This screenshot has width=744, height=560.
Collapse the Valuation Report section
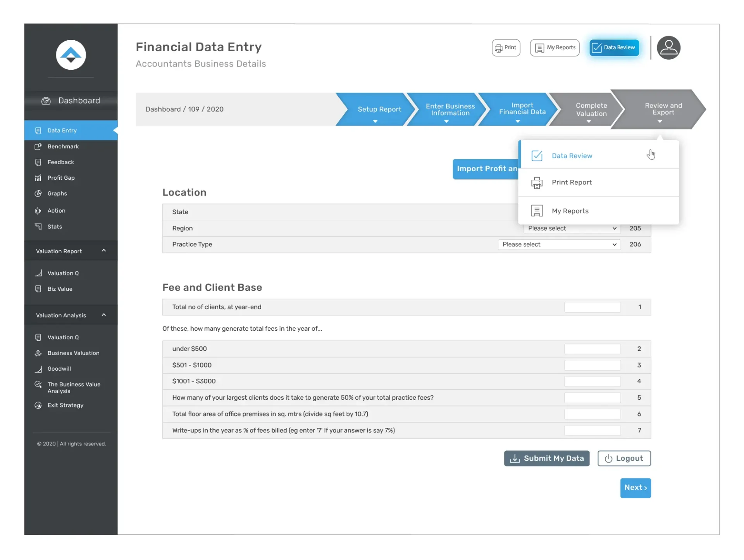click(103, 251)
